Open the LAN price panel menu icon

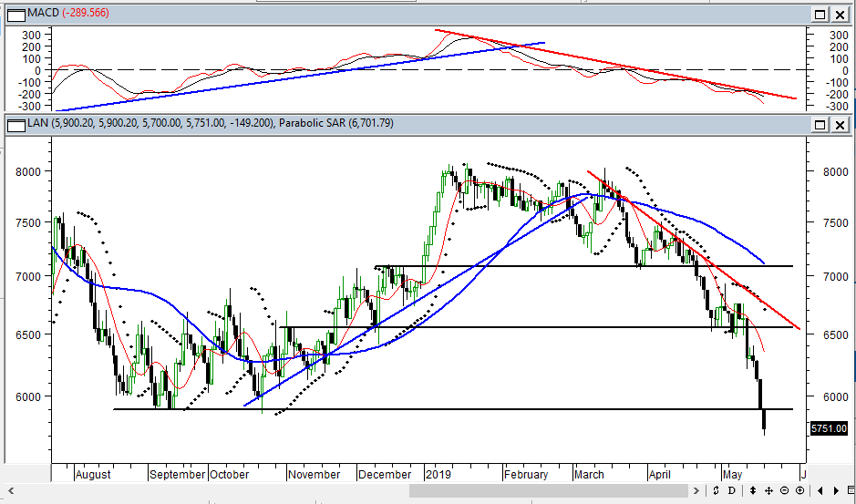pyautogui.click(x=15, y=123)
